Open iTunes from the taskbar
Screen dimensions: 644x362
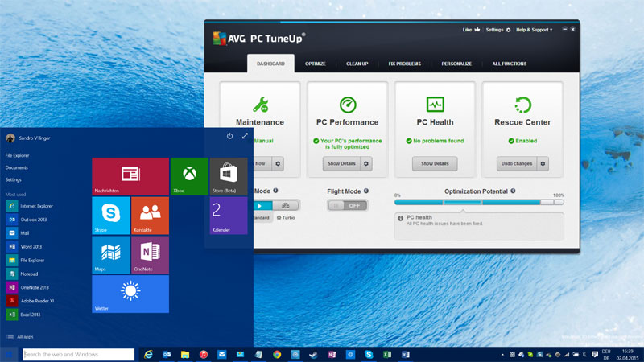coord(204,354)
